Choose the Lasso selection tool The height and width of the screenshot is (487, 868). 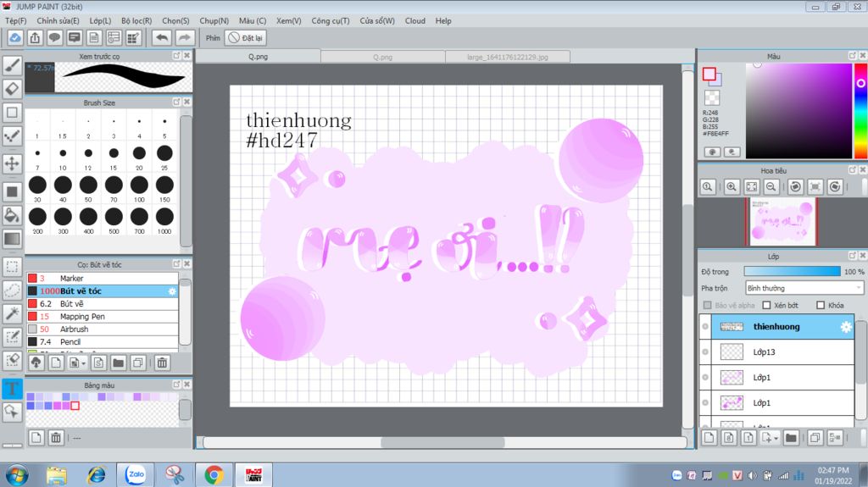pyautogui.click(x=12, y=290)
